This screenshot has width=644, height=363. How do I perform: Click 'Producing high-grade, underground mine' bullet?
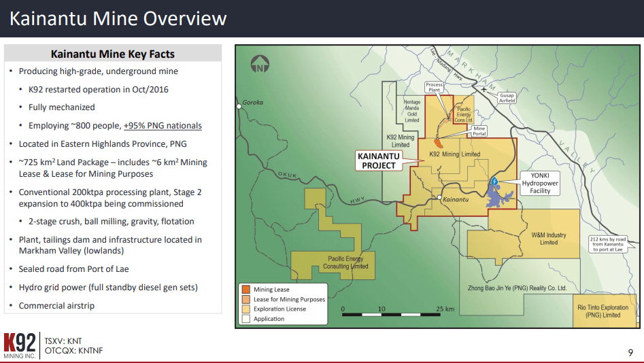click(98, 71)
